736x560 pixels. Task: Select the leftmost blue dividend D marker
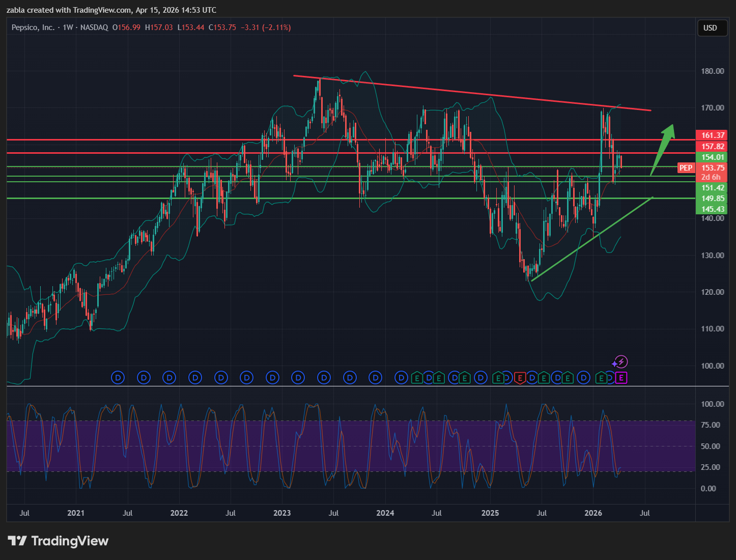[x=118, y=378]
